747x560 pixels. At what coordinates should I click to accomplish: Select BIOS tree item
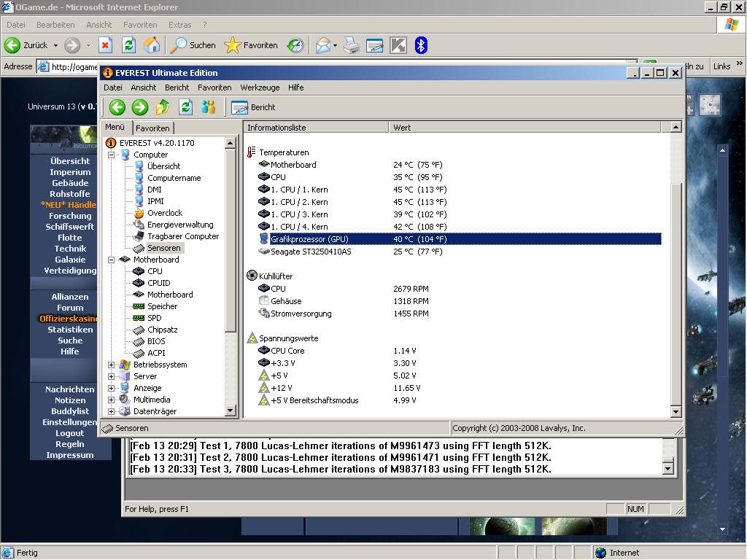coord(156,341)
